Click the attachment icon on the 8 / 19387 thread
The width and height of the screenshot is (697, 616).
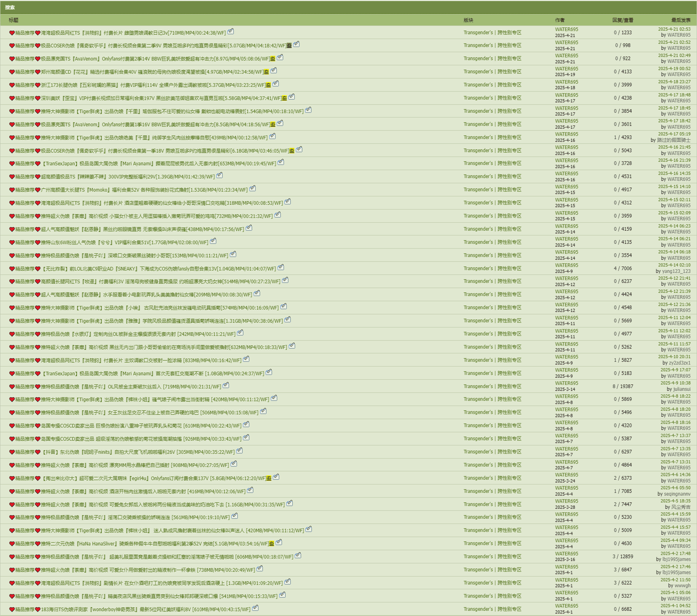point(226,385)
